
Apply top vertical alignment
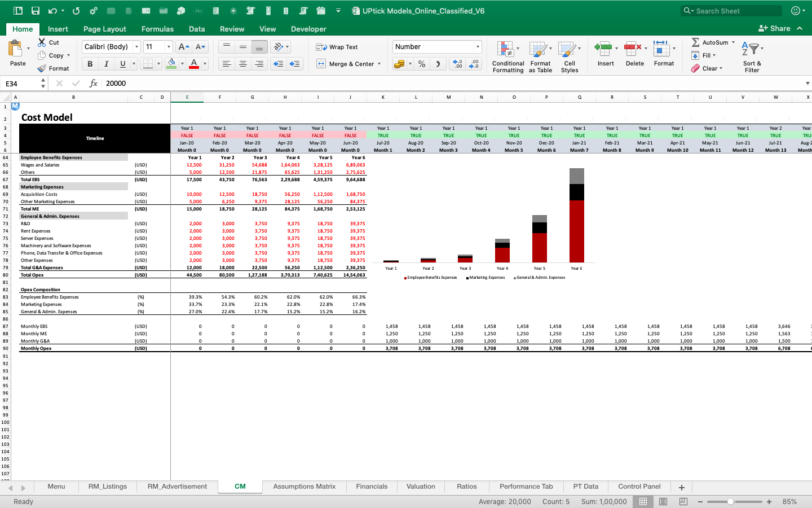[227, 47]
